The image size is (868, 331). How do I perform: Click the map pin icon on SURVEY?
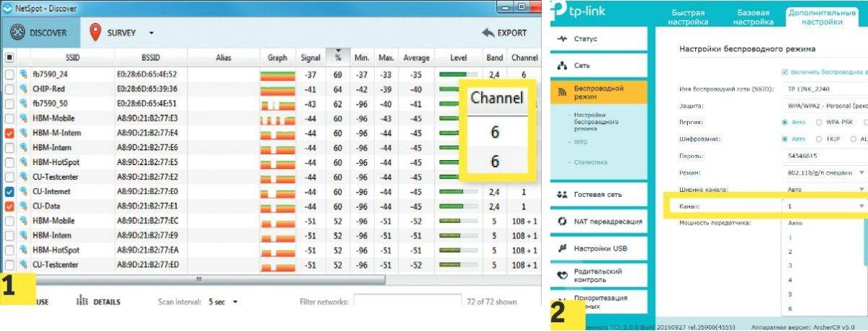[95, 33]
